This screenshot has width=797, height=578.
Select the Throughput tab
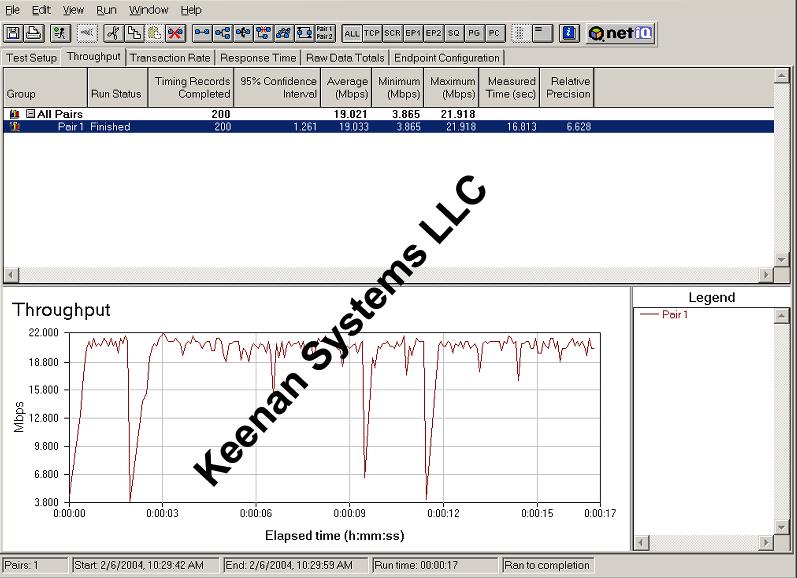(x=94, y=56)
